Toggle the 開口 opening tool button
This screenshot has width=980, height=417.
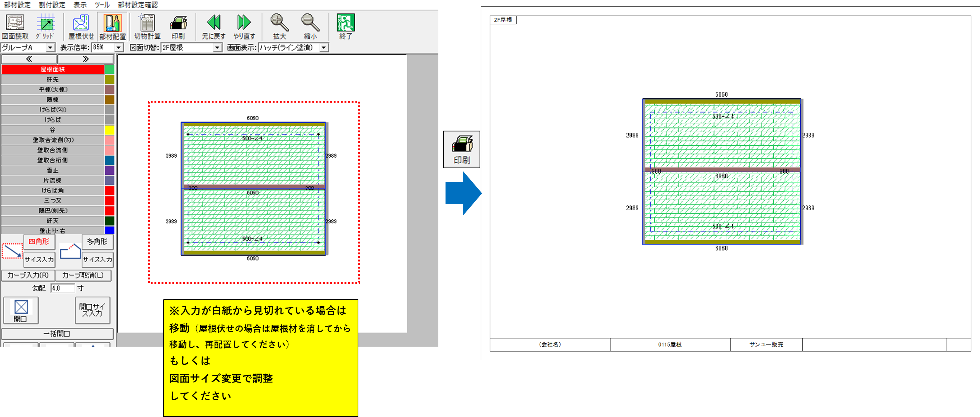point(20,310)
